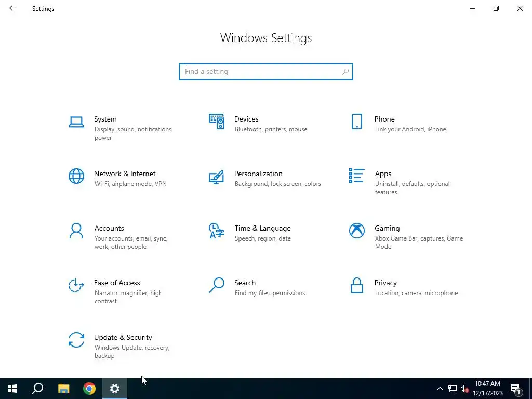Open the network status tray icon

(x=453, y=389)
